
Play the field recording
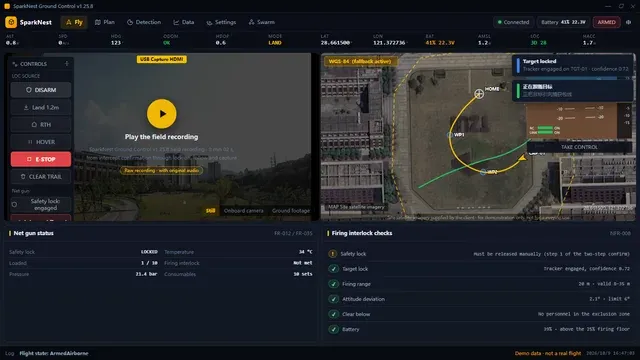pyautogui.click(x=162, y=113)
